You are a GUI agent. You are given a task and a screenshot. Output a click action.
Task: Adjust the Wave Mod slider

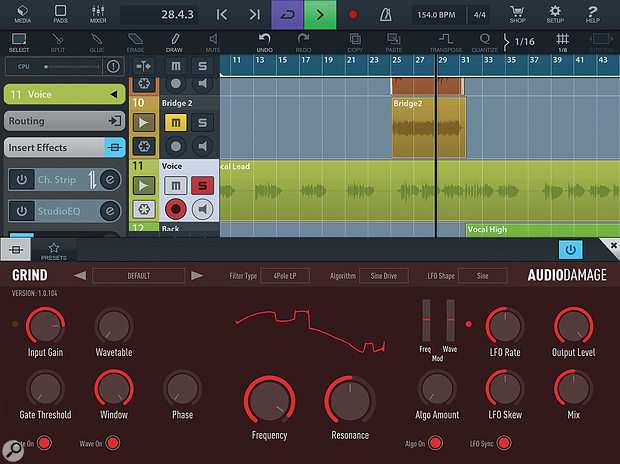450,320
